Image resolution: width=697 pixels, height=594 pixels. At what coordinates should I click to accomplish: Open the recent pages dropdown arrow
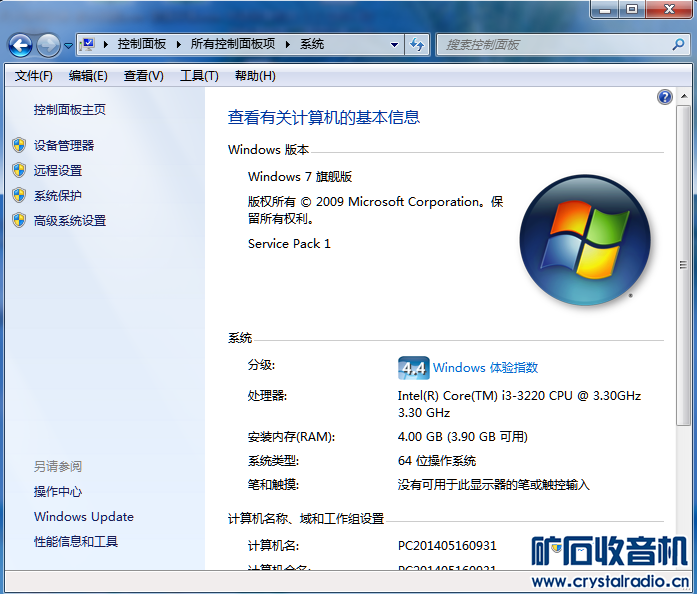tap(68, 45)
